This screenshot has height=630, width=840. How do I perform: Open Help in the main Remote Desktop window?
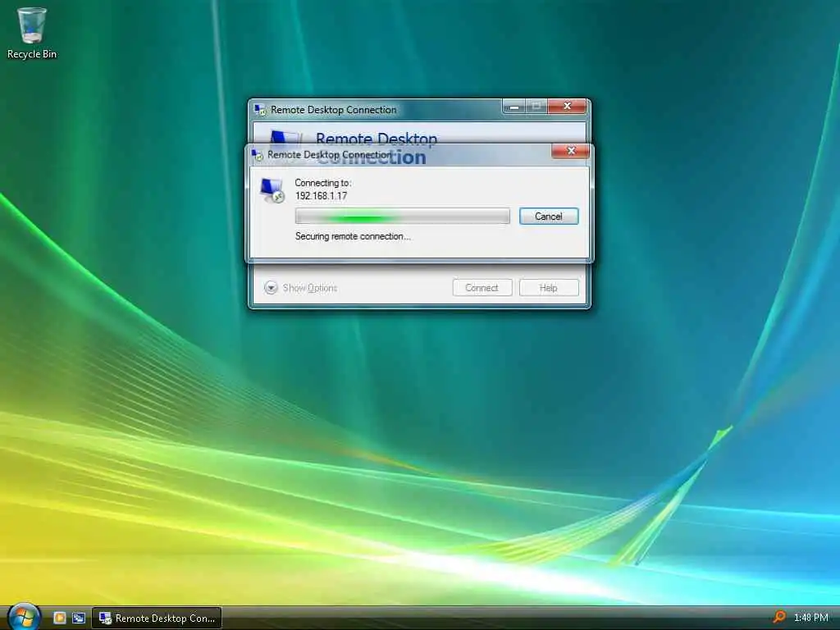tap(549, 288)
